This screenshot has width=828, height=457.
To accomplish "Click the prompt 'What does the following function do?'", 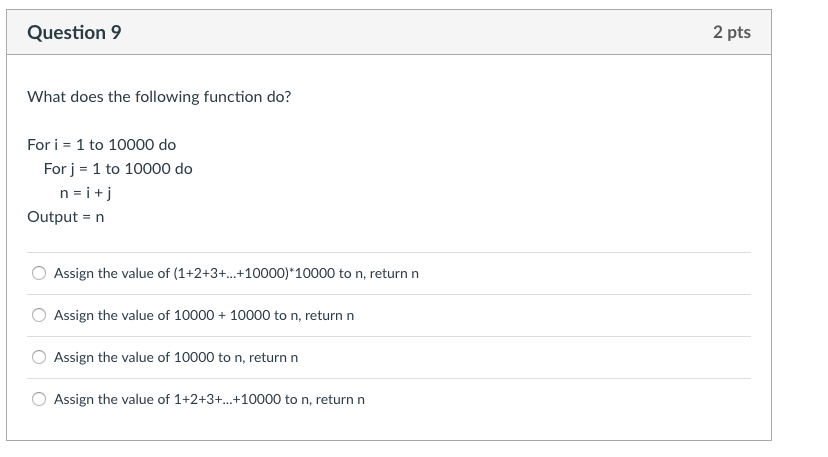I will pyautogui.click(x=159, y=97).
